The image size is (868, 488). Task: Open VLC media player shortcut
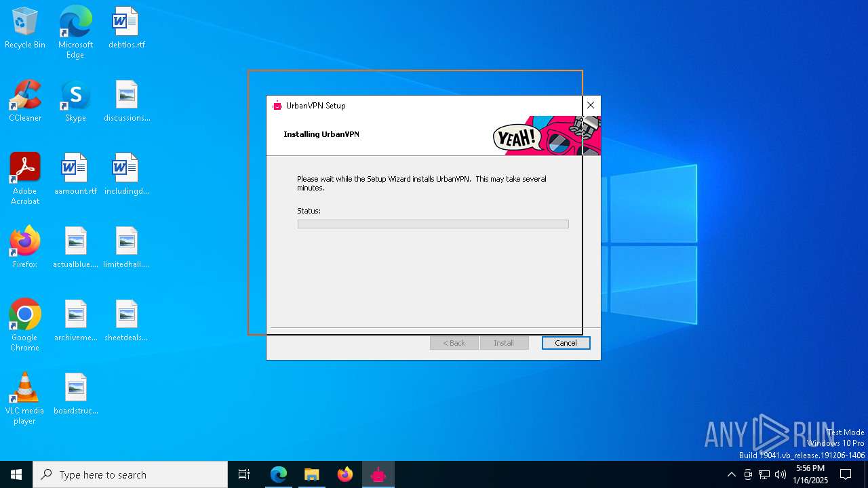pos(25,399)
